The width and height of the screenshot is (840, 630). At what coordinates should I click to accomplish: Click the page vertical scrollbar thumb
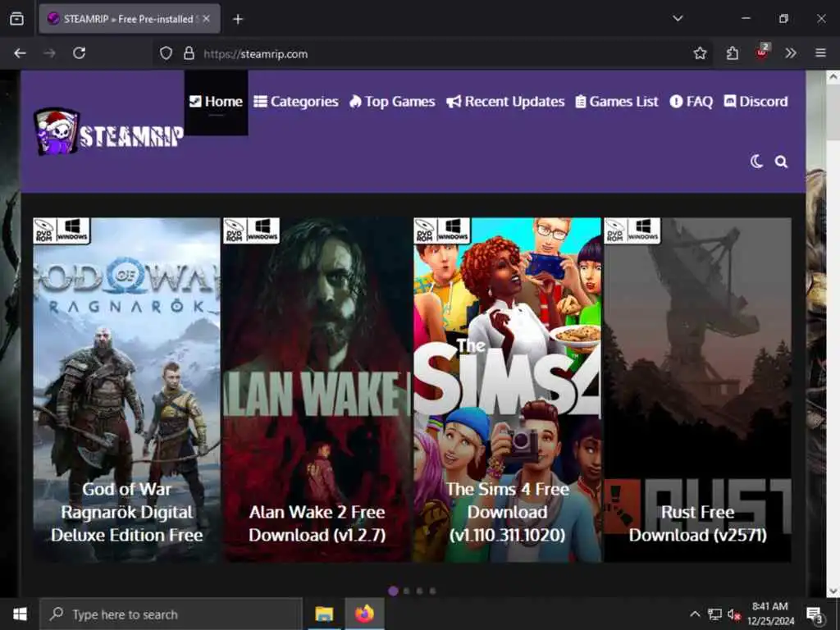(x=833, y=113)
